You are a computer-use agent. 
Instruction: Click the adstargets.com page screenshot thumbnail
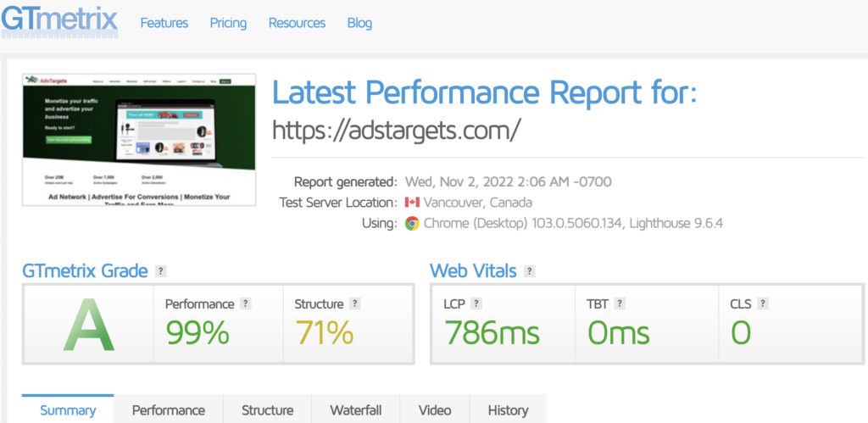[x=139, y=139]
